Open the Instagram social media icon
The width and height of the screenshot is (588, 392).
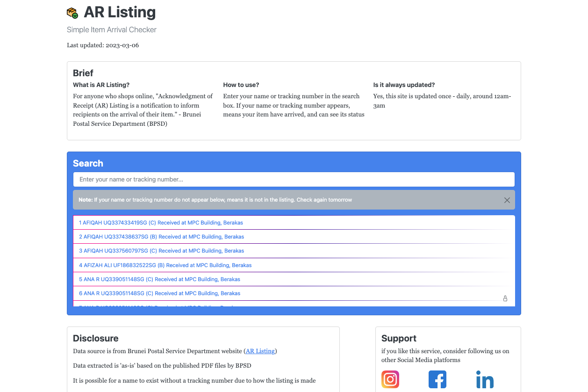(390, 379)
